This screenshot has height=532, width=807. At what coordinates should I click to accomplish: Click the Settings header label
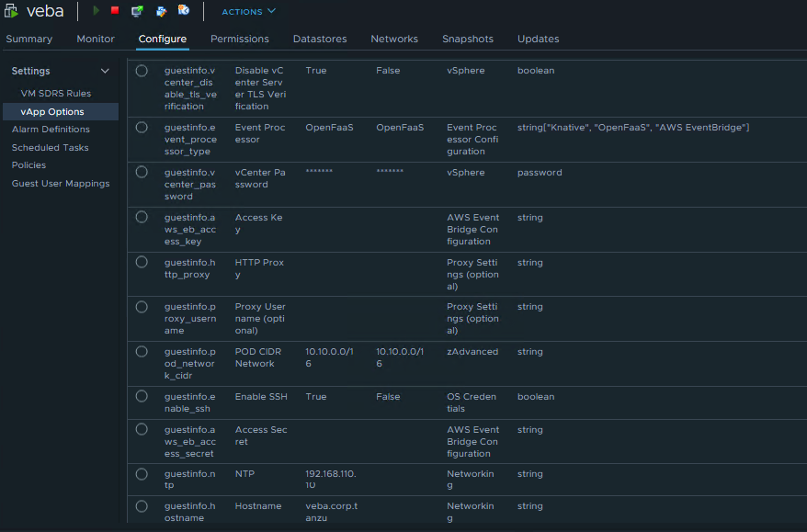pyautogui.click(x=31, y=71)
